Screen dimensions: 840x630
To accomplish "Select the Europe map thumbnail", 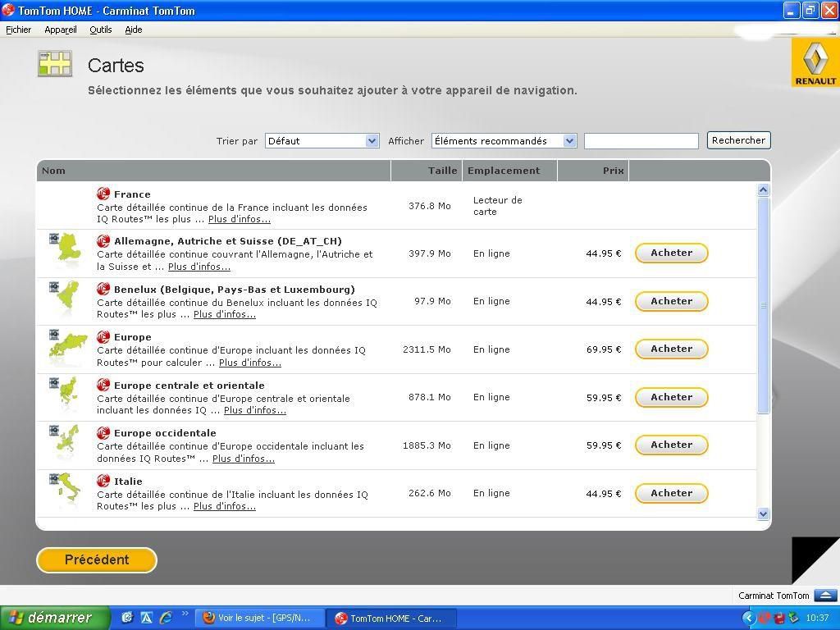I will 67,345.
